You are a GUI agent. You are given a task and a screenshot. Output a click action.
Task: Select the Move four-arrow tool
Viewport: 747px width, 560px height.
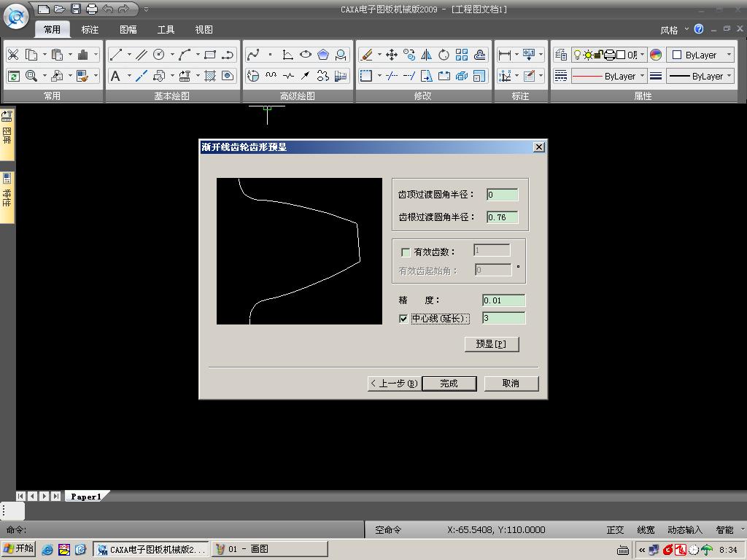[x=392, y=55]
